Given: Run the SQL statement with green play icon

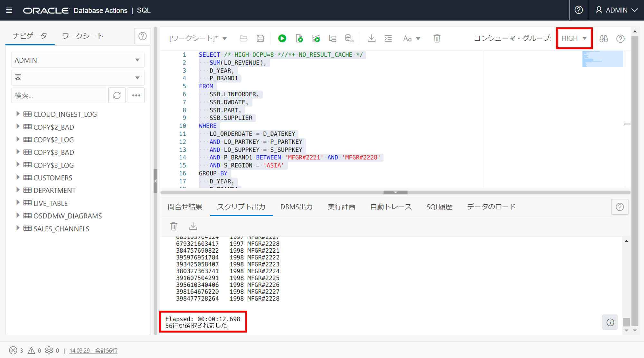Looking at the screenshot, I should (x=282, y=39).
